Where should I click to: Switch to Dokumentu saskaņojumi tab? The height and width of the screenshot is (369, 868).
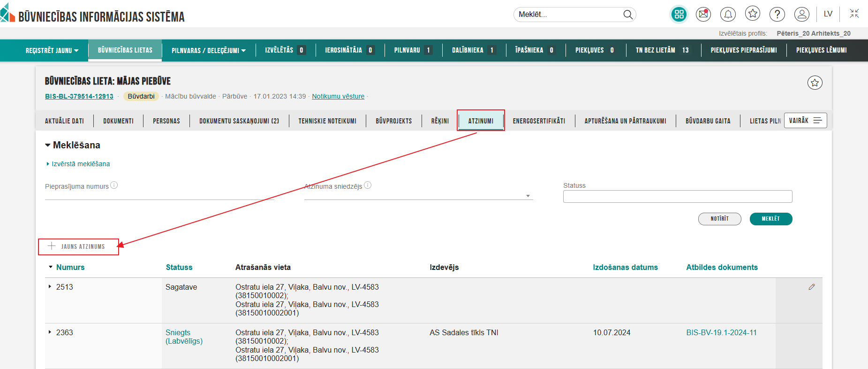[239, 121]
